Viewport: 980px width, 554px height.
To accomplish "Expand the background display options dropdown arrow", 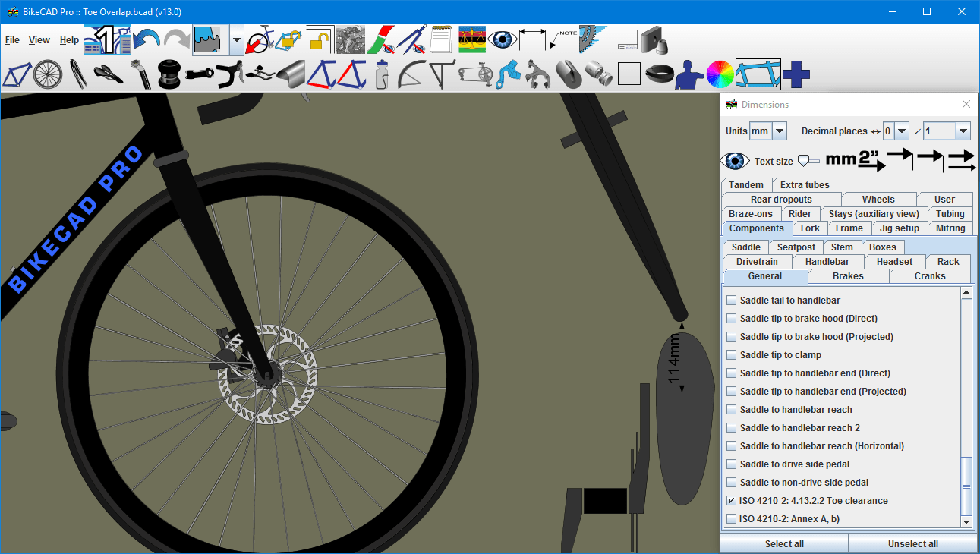I will (x=236, y=39).
